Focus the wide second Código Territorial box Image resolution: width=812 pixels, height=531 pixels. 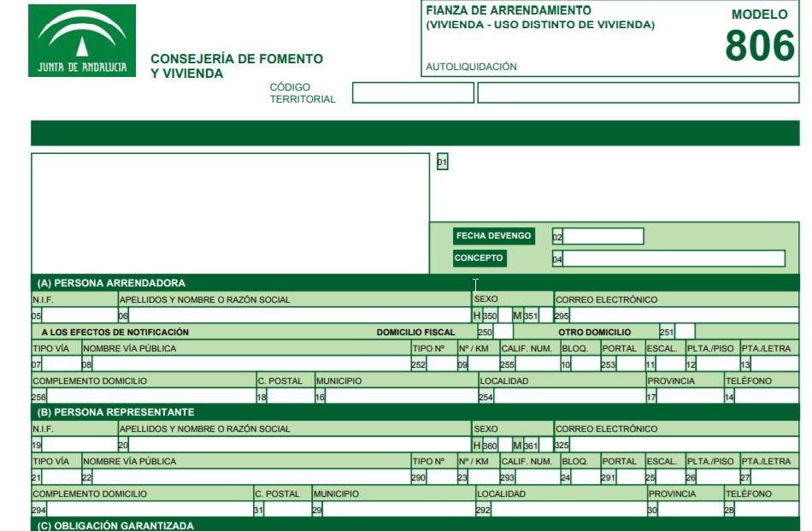click(638, 93)
